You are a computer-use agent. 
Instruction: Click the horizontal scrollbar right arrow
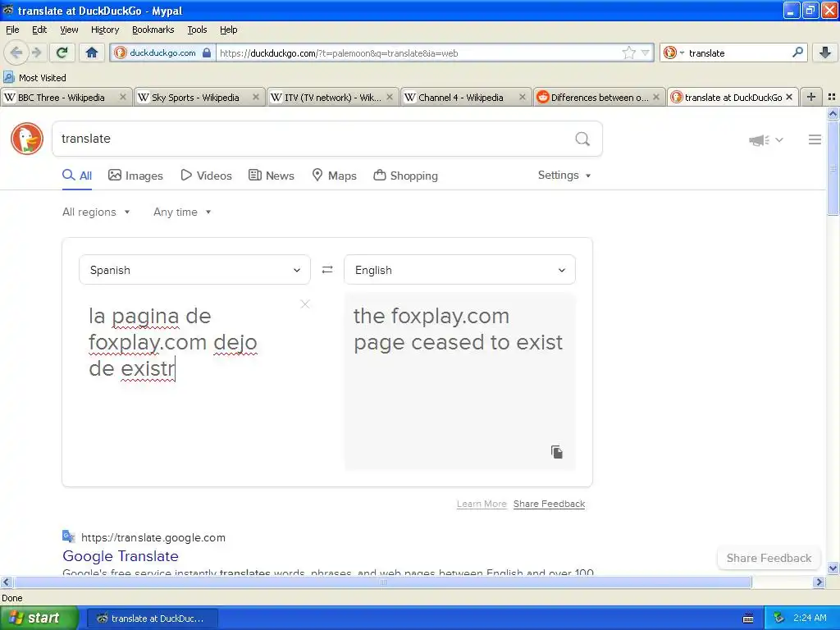(x=819, y=582)
